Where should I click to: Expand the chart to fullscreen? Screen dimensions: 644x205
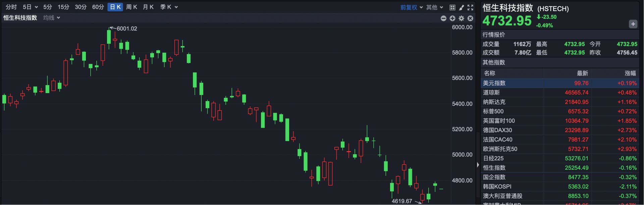coord(471,7)
